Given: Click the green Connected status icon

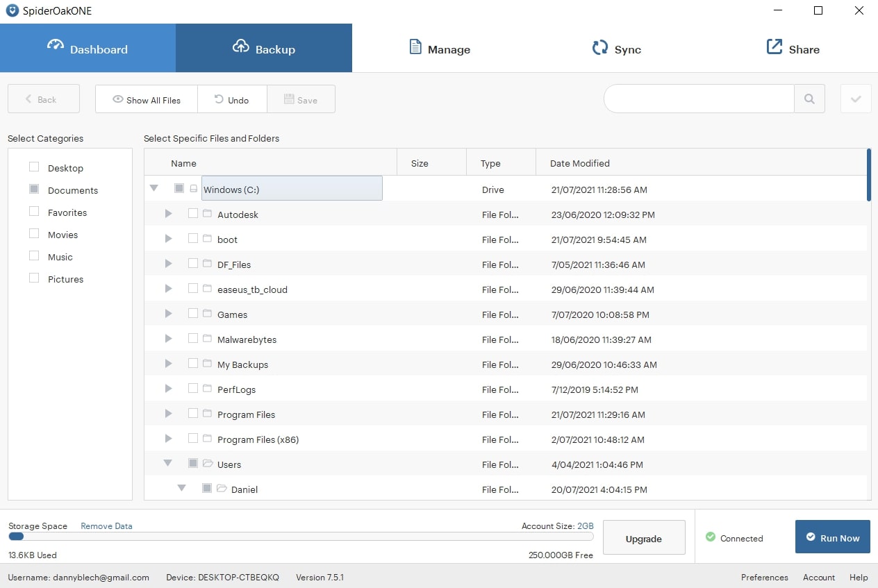Looking at the screenshot, I should point(710,537).
